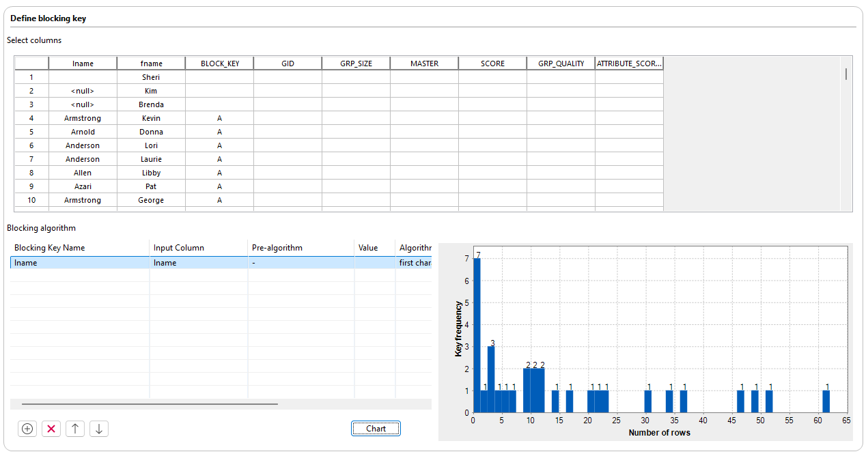Viewport: 868px width, 454px height.
Task: Select the fname column header
Action: coord(151,63)
